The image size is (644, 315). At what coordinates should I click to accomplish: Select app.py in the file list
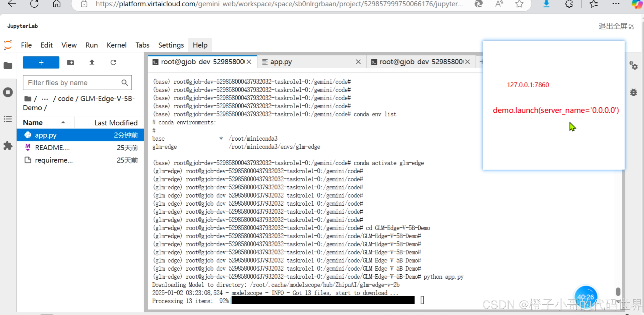click(46, 135)
